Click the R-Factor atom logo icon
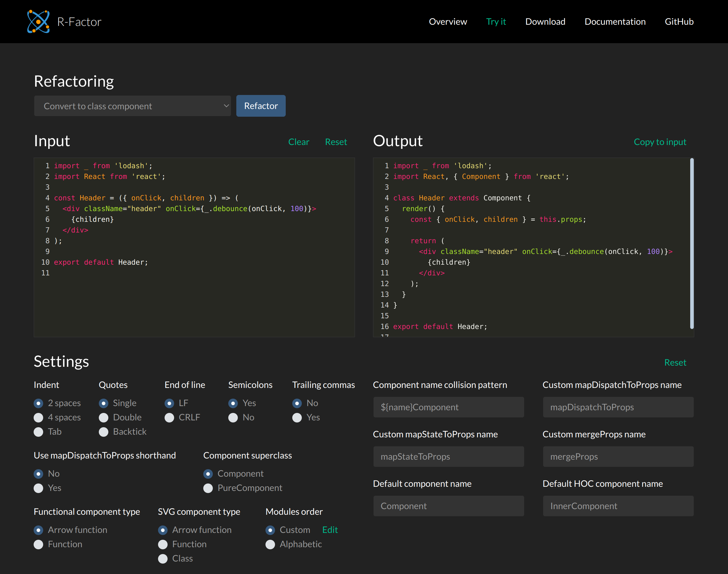728x574 pixels. point(38,21)
